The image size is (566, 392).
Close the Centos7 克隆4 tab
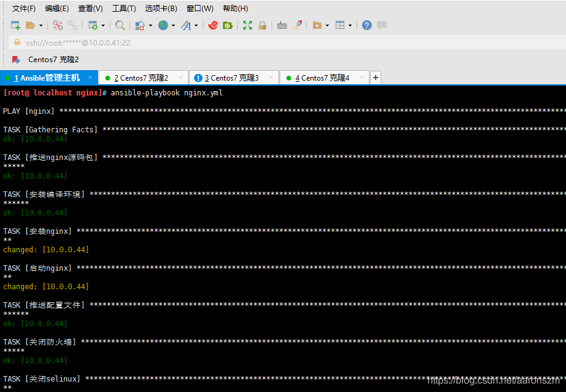[362, 77]
